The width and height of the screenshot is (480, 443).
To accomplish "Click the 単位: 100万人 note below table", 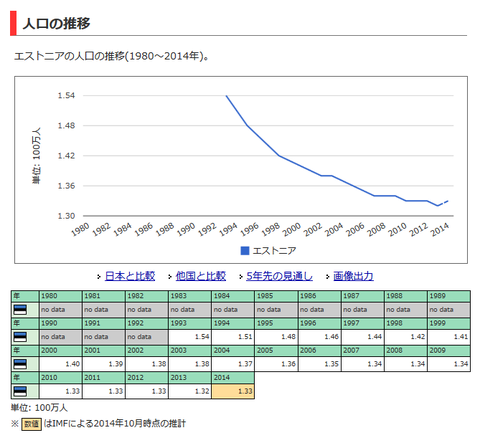I will (39, 408).
